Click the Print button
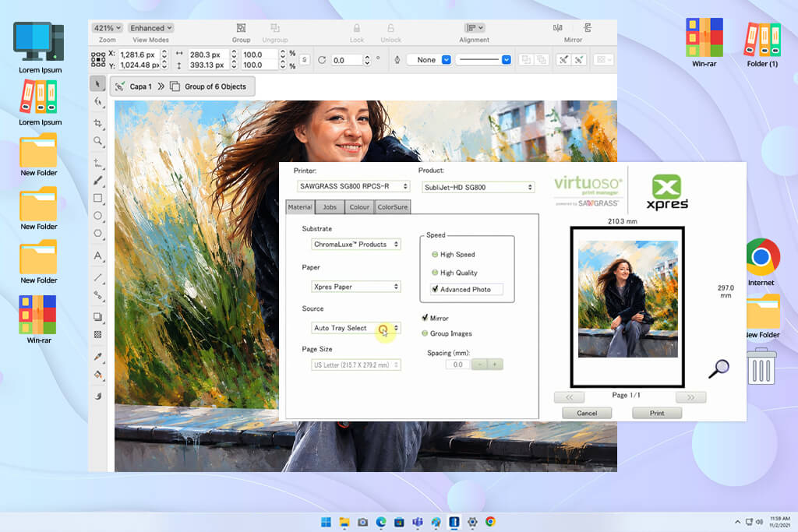This screenshot has width=798, height=532. (x=656, y=413)
